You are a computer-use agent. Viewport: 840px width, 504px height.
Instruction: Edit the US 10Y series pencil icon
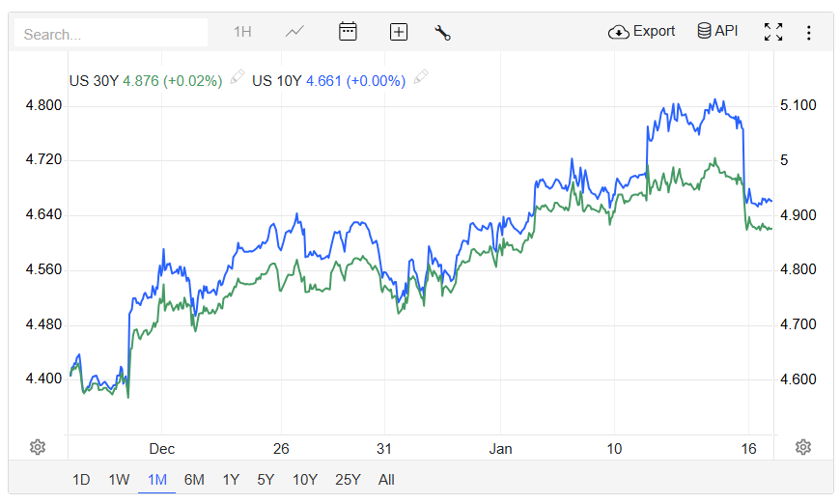[421, 78]
